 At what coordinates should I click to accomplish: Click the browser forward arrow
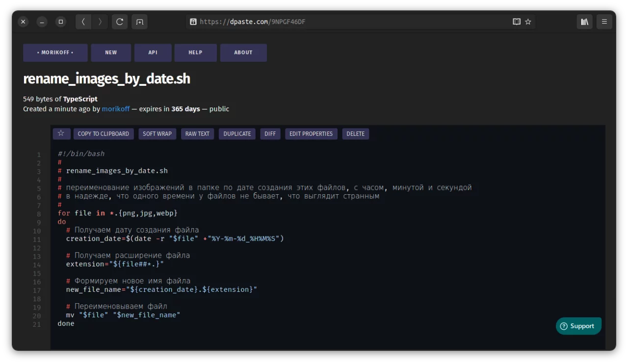100,22
